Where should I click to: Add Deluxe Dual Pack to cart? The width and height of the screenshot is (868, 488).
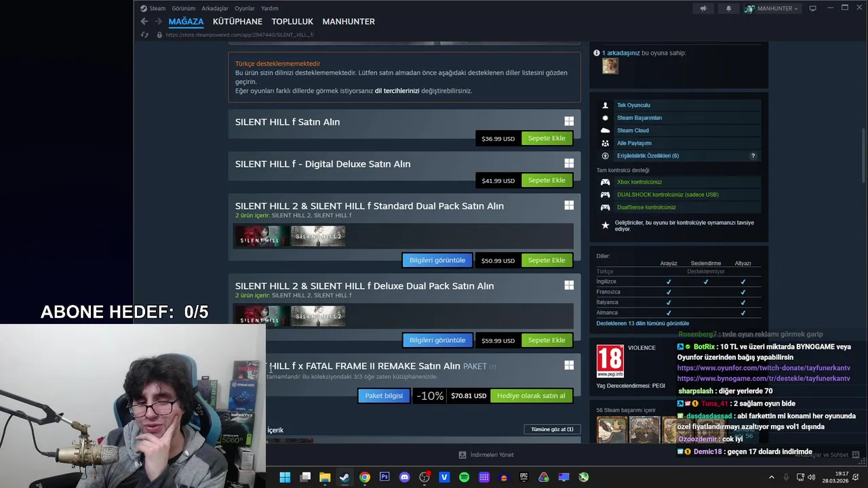[547, 340]
